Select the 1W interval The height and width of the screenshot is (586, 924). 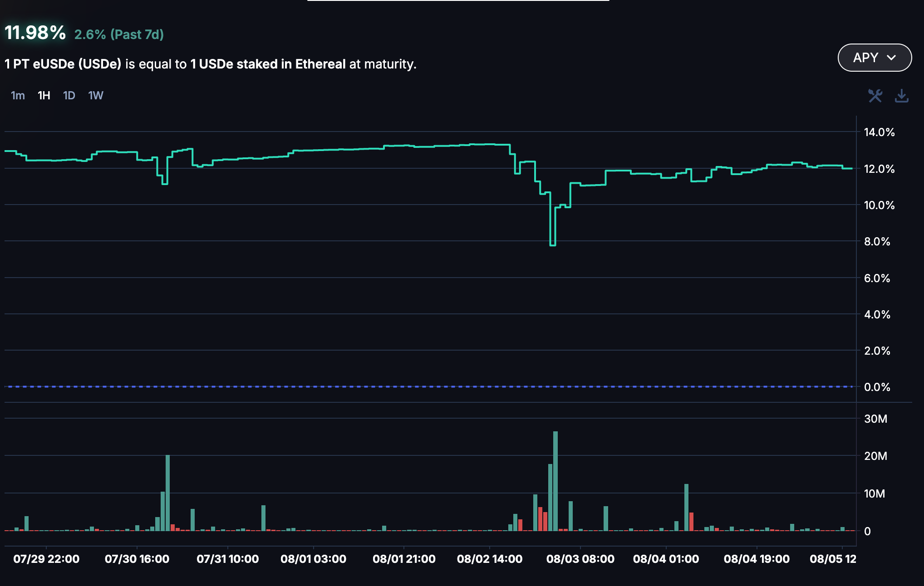pos(96,96)
